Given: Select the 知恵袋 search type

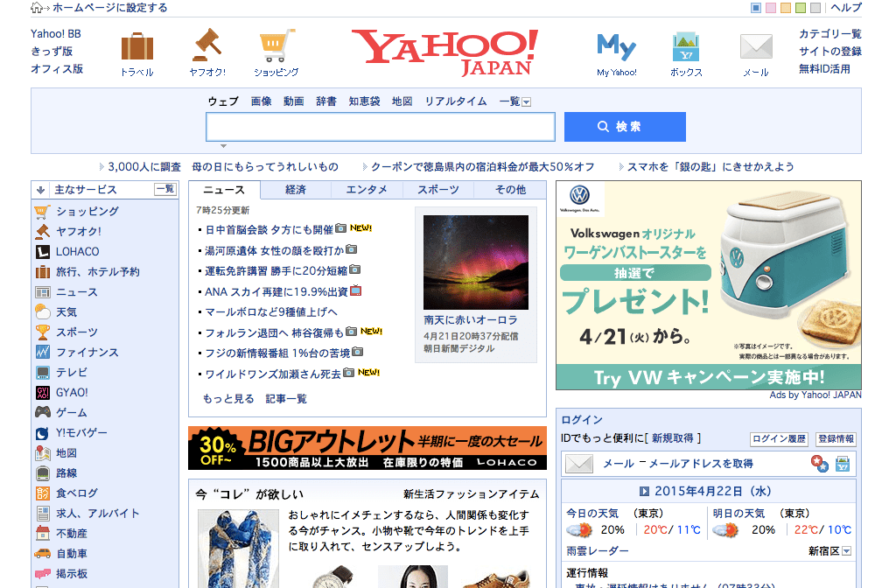Looking at the screenshot, I should coord(364,101).
